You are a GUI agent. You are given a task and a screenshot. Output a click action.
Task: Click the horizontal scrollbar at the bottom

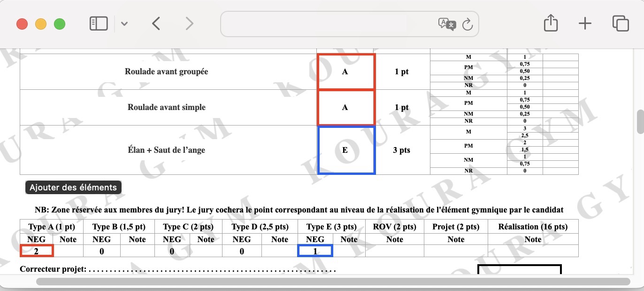333,282
